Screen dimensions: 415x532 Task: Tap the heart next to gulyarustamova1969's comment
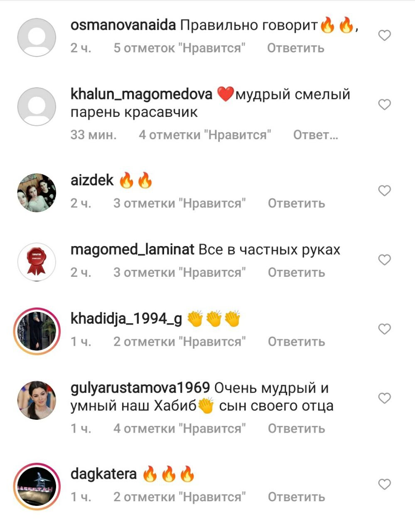pos(385,398)
